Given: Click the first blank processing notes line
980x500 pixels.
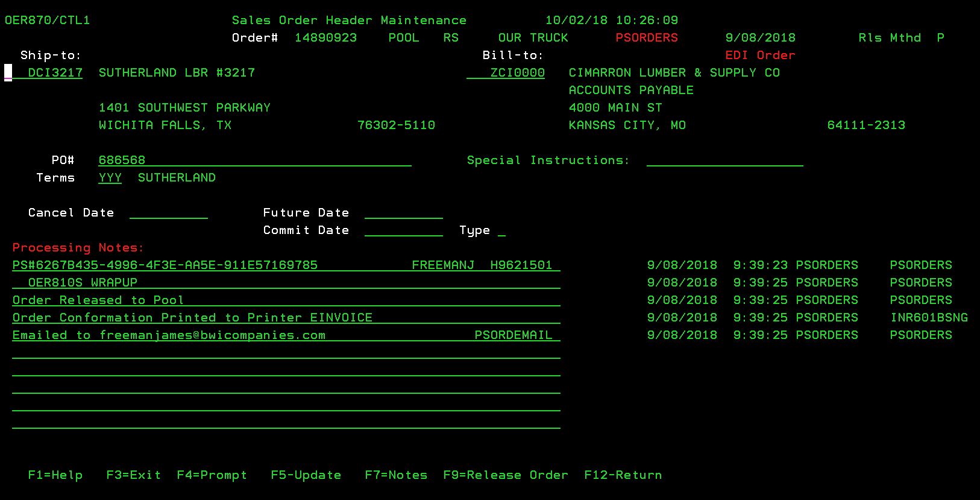Looking at the screenshot, I should tap(286, 353).
